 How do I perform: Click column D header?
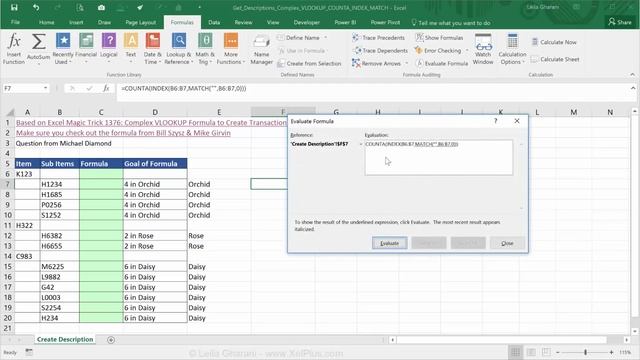coord(155,112)
